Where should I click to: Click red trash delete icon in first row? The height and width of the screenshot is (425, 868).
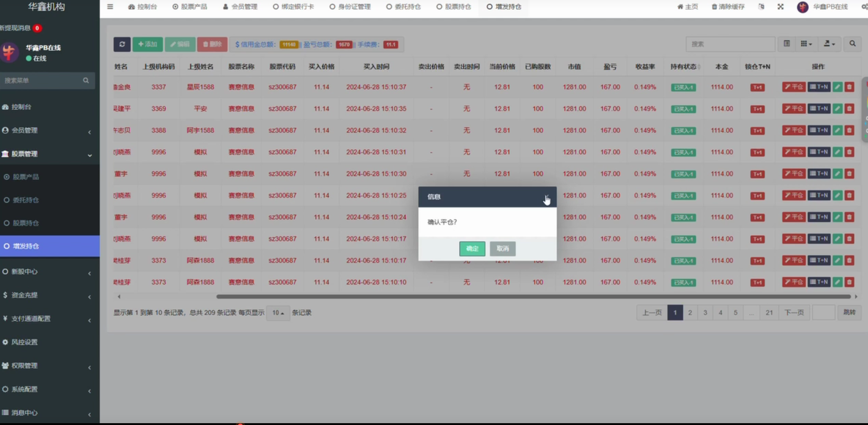[849, 87]
